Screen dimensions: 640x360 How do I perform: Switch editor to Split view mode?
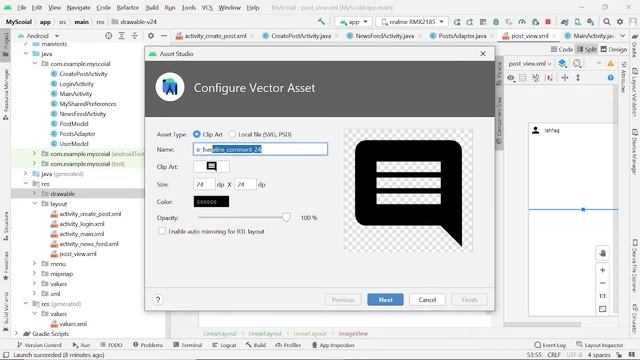(587, 49)
